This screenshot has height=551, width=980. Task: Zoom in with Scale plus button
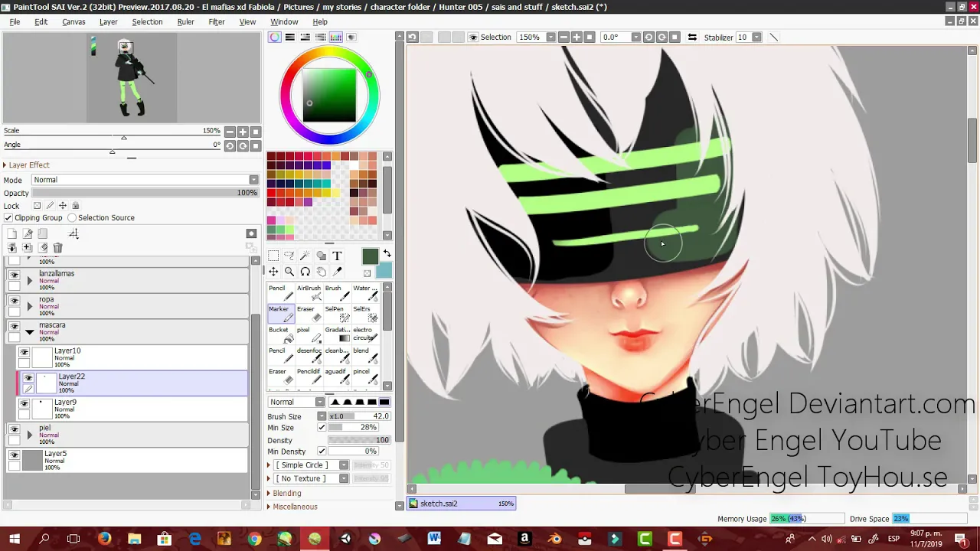pos(243,132)
